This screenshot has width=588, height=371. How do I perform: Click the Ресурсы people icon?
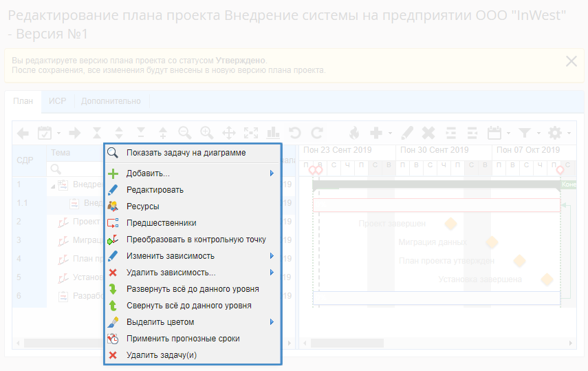pyautogui.click(x=113, y=206)
